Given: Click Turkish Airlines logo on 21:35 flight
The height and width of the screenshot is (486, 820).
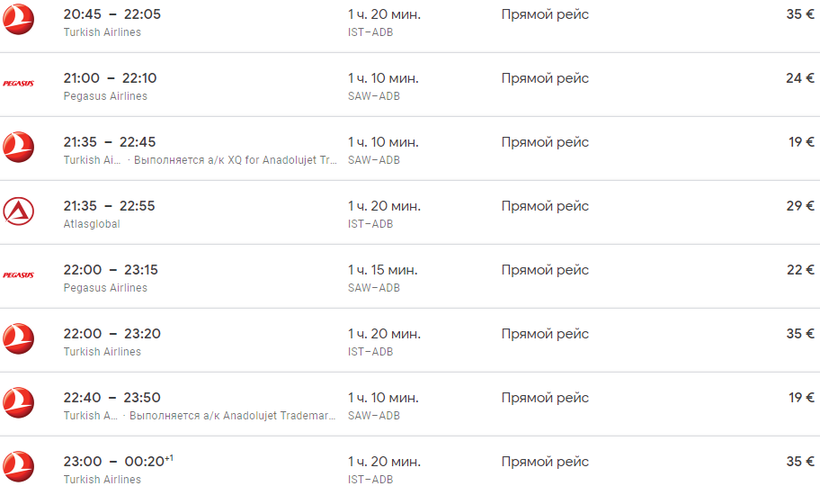Looking at the screenshot, I should pos(19,148).
